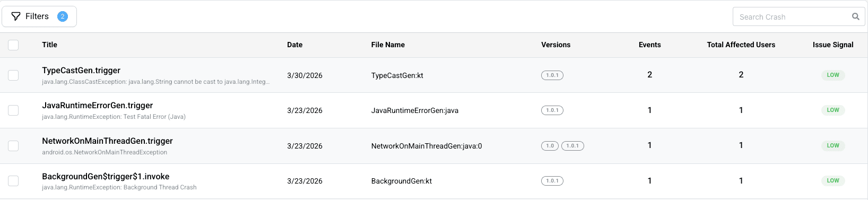The height and width of the screenshot is (200, 868).
Task: Sort by the Date column header
Action: coord(294,45)
